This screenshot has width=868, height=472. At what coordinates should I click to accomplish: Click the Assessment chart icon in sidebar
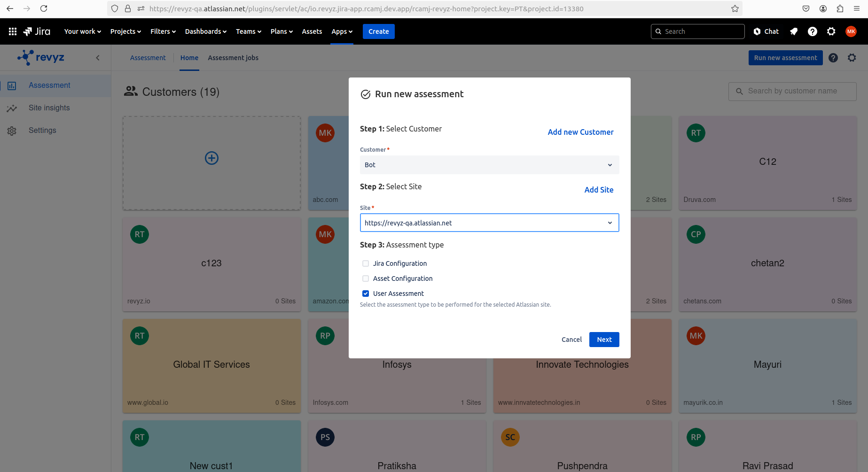(x=12, y=86)
